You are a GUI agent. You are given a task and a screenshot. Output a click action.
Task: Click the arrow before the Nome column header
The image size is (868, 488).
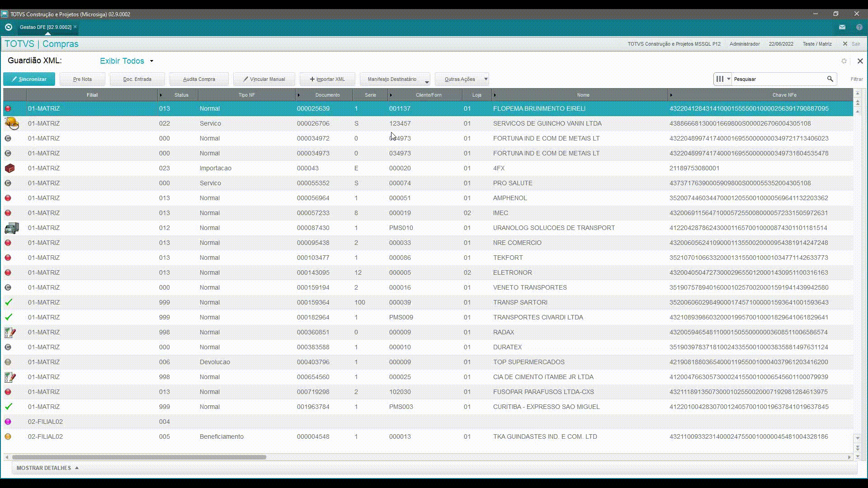[495, 95]
